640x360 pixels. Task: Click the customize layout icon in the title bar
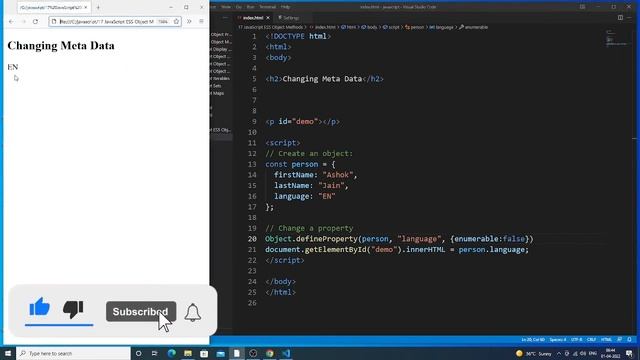pos(582,7)
